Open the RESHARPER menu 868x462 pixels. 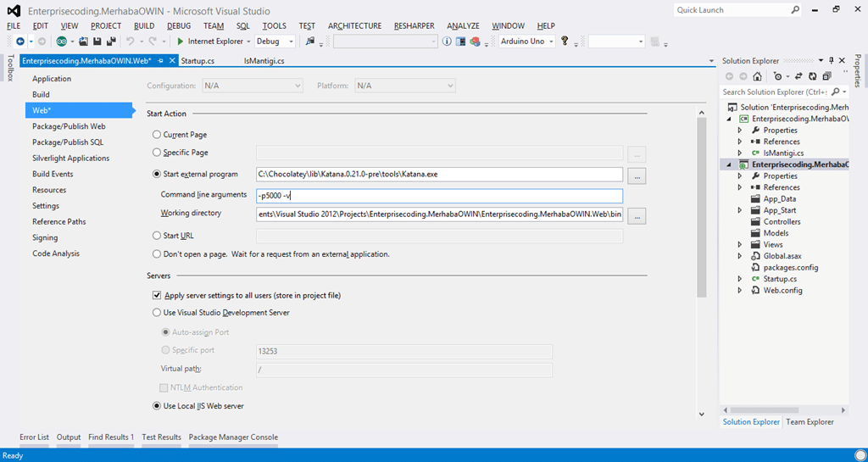[x=414, y=26]
